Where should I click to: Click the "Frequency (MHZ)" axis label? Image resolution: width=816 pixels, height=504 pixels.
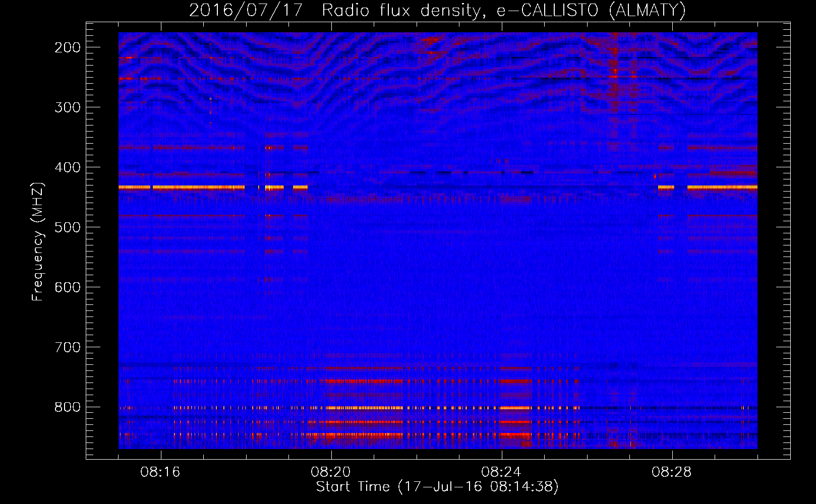click(x=38, y=242)
